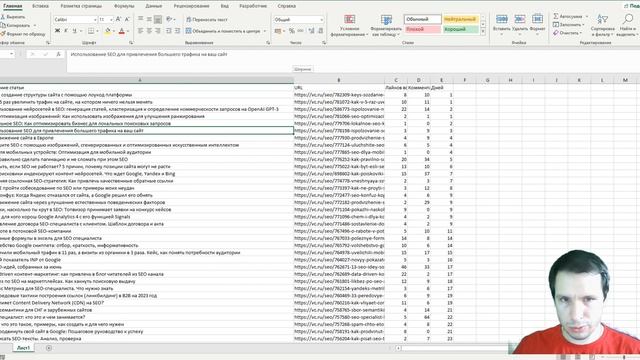Open Форматировать как таблицу gallery
Screen dimensions: 640x360
(386, 25)
